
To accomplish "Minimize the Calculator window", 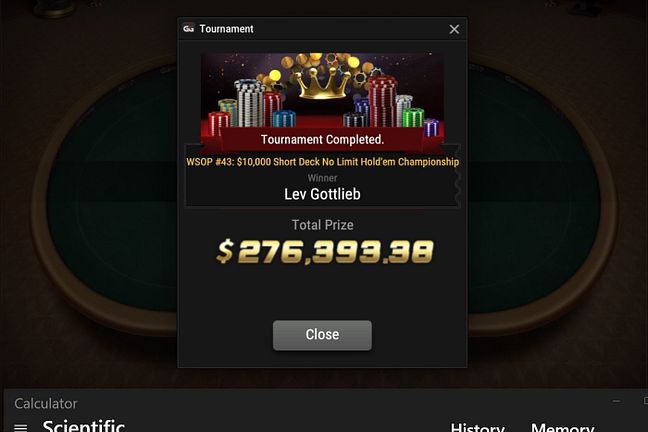I will click(x=616, y=401).
